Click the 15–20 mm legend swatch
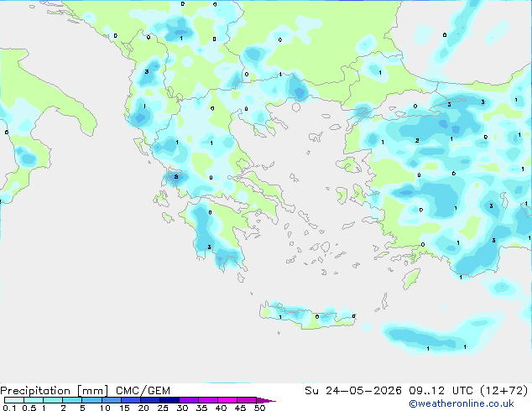Viewport: 532px width, 411px height. click(130, 400)
